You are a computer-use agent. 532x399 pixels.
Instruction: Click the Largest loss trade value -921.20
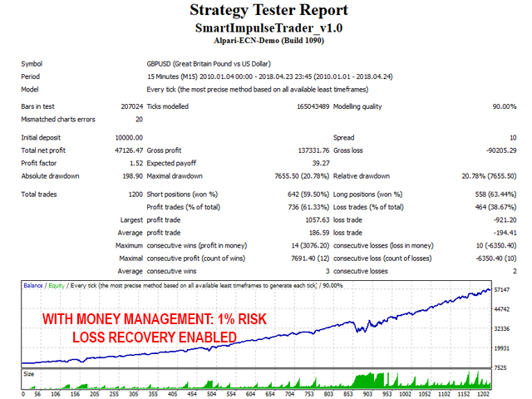505,219
